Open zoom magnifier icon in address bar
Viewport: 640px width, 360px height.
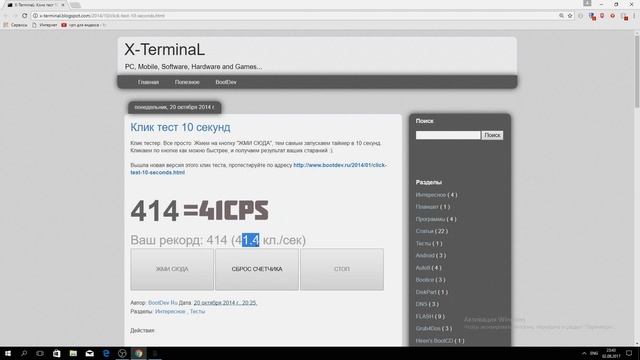(561, 16)
